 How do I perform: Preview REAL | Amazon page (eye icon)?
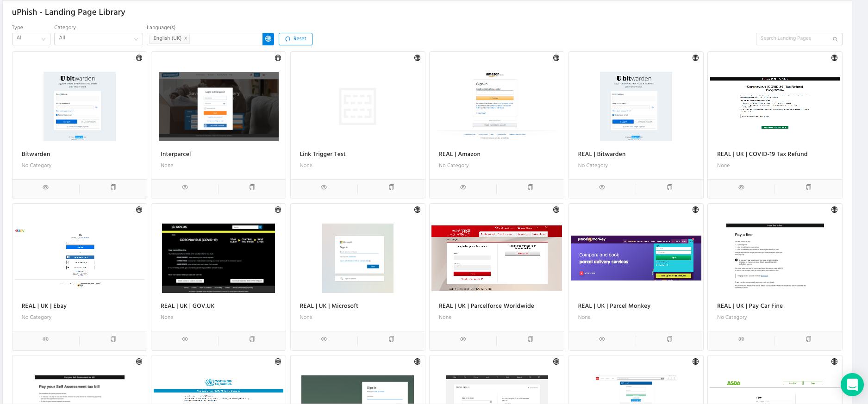tap(463, 187)
